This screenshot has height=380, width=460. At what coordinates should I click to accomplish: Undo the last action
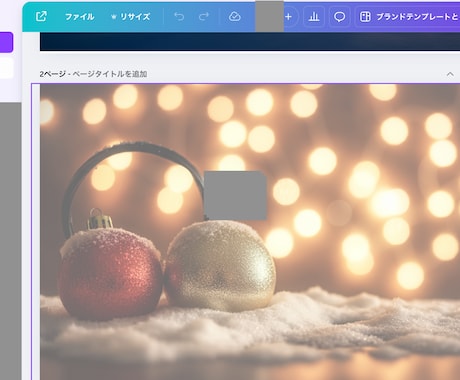179,16
